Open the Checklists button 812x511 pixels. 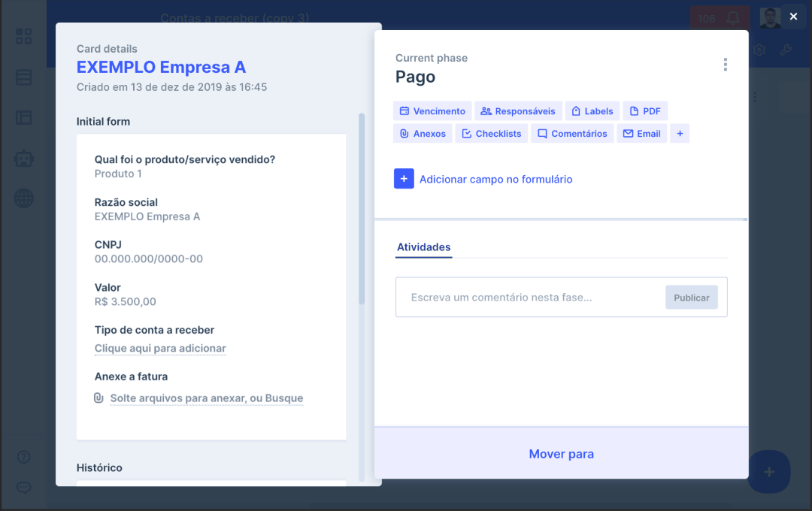point(492,134)
